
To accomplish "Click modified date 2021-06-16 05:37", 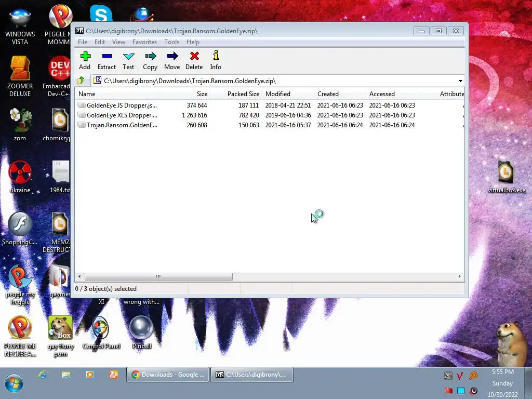I will 288,125.
